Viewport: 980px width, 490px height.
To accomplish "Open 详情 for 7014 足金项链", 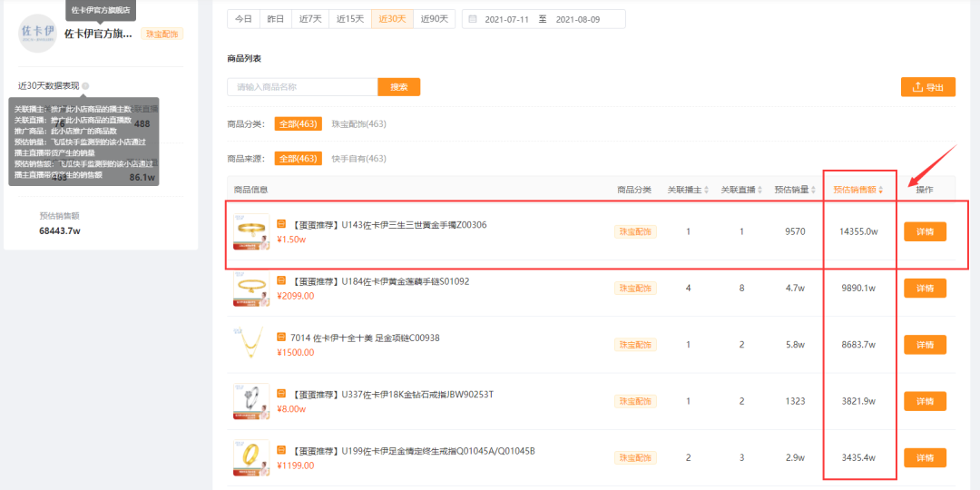I will (x=925, y=345).
